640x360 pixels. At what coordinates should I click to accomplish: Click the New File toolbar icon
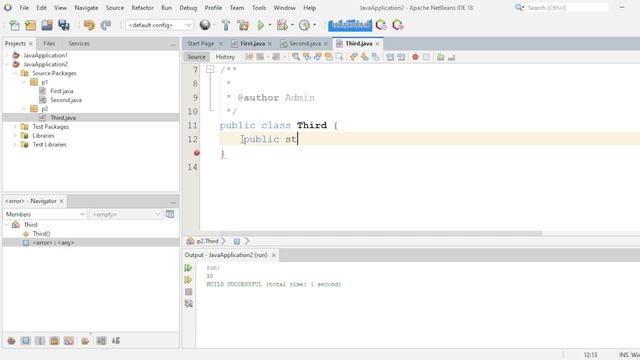[14, 25]
